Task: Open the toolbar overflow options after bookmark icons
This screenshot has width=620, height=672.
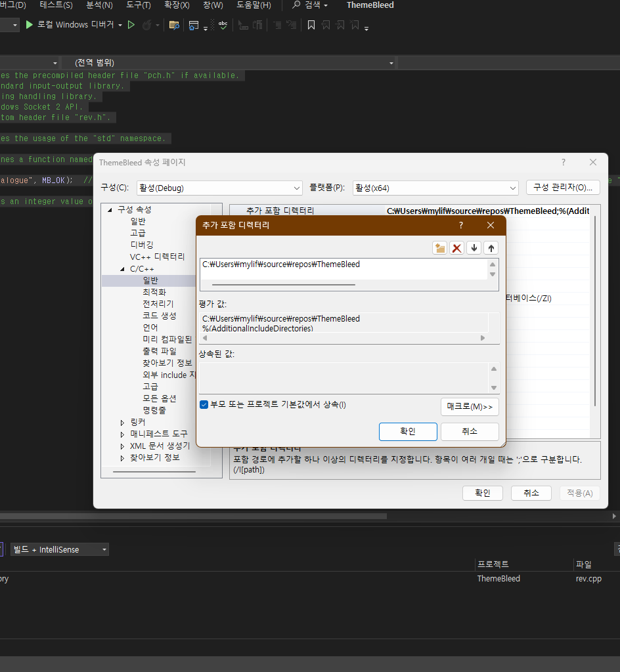Action: pos(366,28)
